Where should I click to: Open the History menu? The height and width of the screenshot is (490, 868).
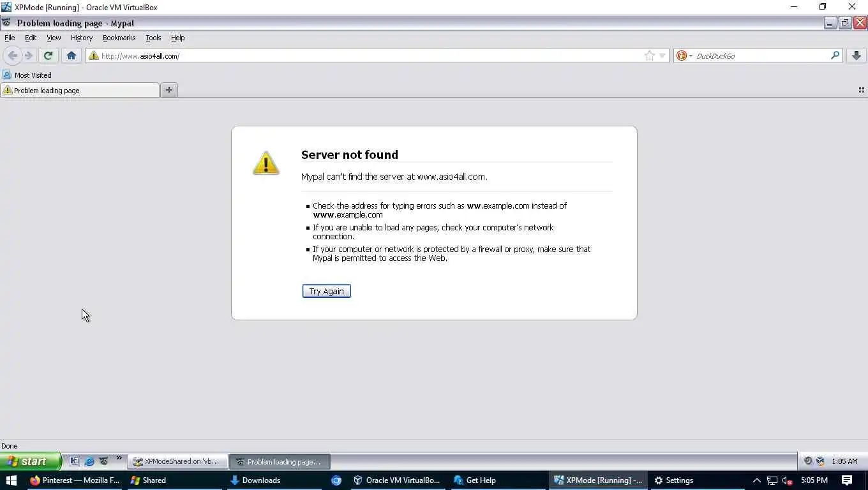point(82,38)
